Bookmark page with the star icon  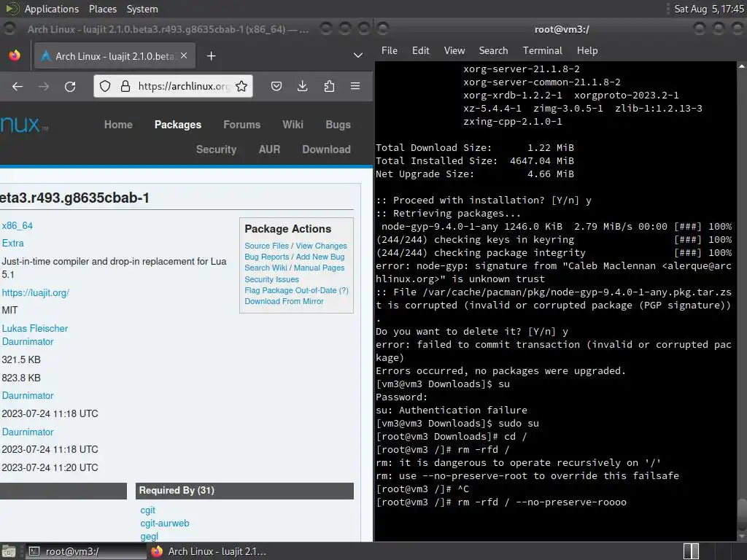point(241,86)
